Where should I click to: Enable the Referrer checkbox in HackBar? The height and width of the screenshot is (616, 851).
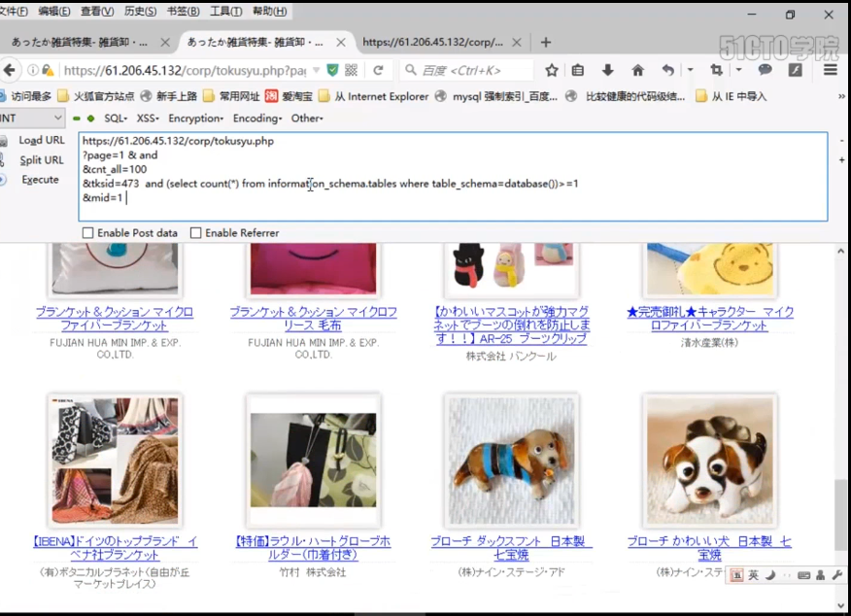[195, 232]
